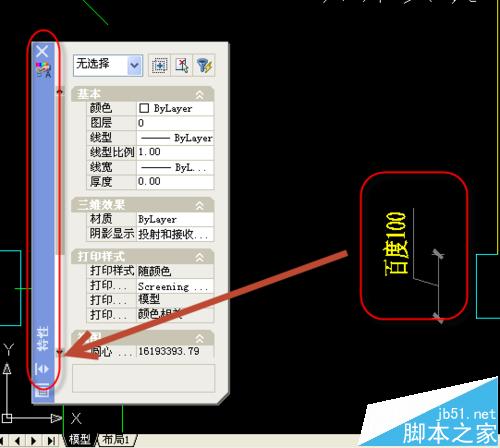Switch to the 模型 tab
500x448 pixels.
coord(80,440)
